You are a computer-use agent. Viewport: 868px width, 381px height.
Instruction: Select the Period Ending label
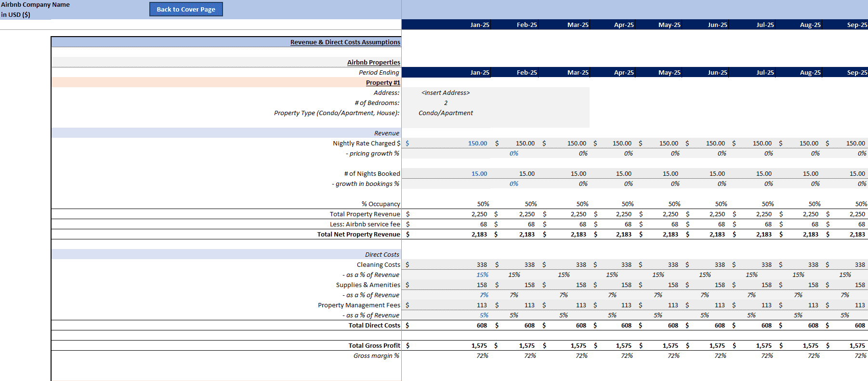tap(379, 72)
